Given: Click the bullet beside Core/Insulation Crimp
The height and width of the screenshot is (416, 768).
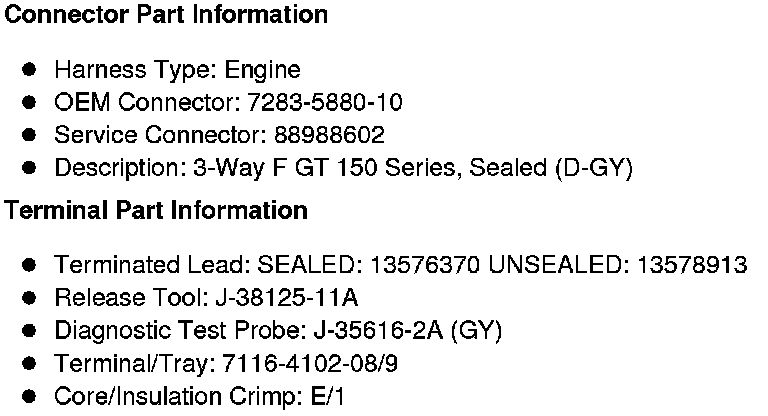Looking at the screenshot, I should click(x=30, y=397).
